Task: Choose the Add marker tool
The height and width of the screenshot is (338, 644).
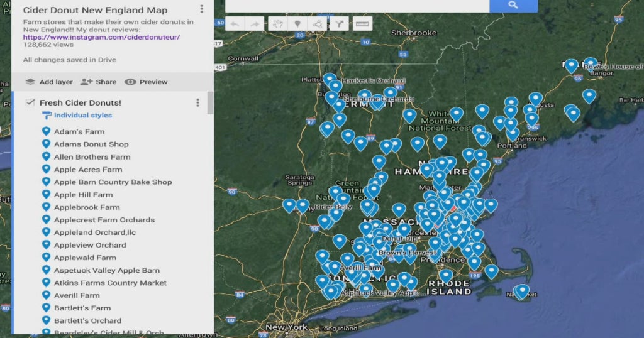Action: point(297,25)
